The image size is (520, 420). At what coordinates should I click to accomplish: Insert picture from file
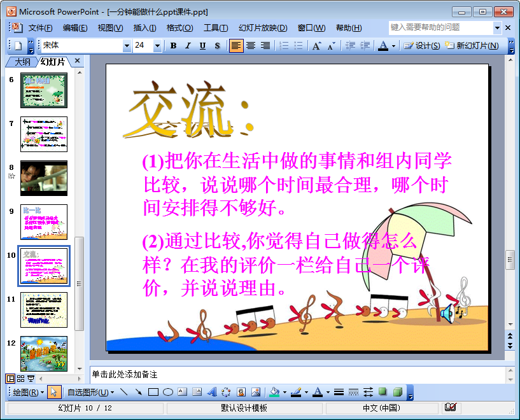click(256, 393)
